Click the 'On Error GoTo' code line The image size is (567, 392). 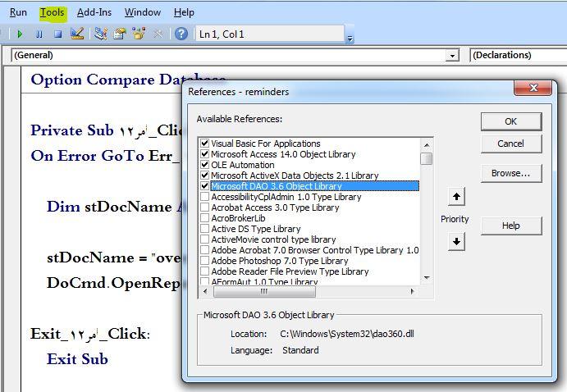(106, 156)
